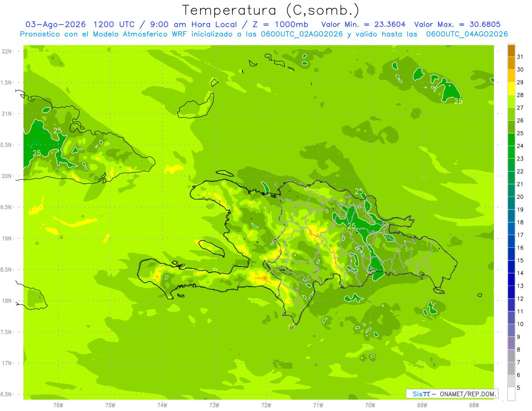Click legend value "5" on the color bar
This screenshot has height=411, width=532.
pyautogui.click(x=519, y=388)
